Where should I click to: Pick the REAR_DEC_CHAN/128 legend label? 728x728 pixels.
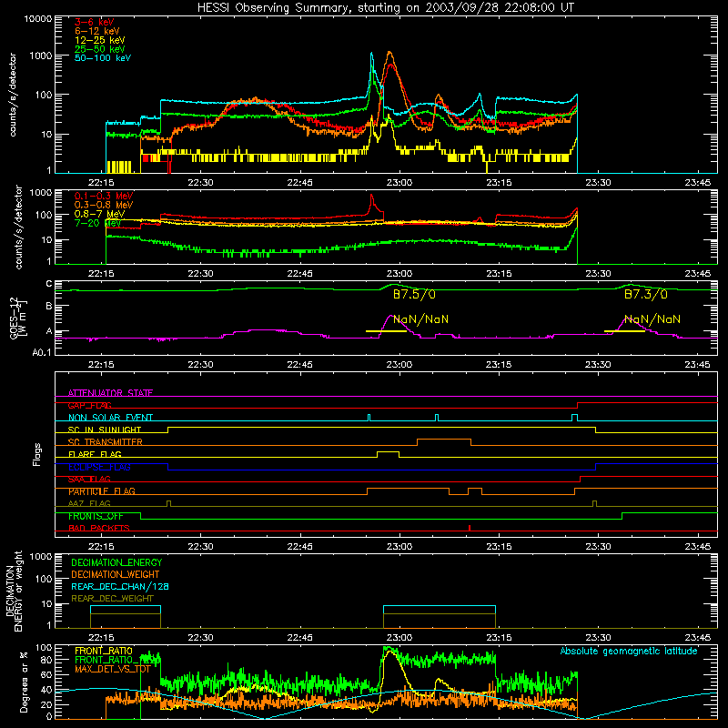click(x=120, y=587)
